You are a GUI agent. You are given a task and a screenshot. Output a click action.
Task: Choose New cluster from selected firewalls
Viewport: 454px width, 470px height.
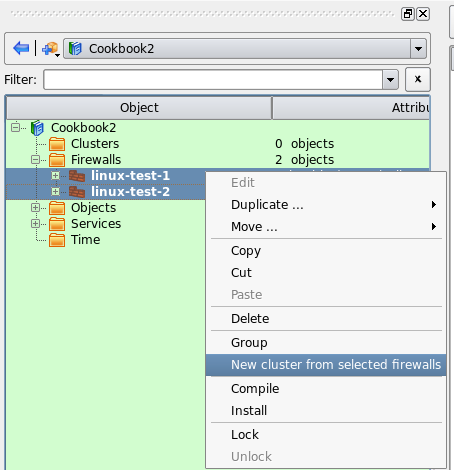click(326, 365)
